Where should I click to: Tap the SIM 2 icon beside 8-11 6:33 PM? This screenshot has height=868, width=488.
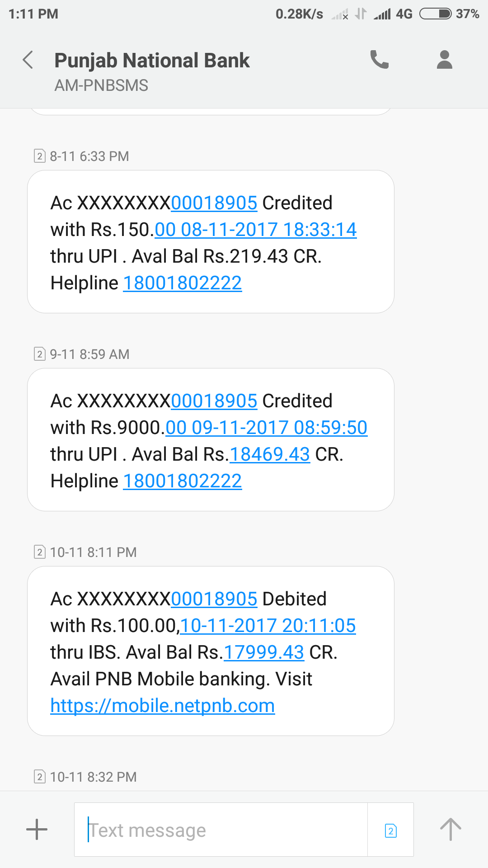(x=40, y=156)
